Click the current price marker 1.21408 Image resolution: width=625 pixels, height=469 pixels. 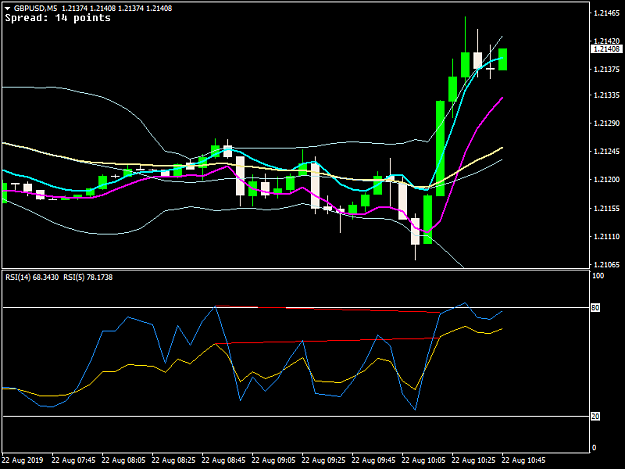coord(606,49)
